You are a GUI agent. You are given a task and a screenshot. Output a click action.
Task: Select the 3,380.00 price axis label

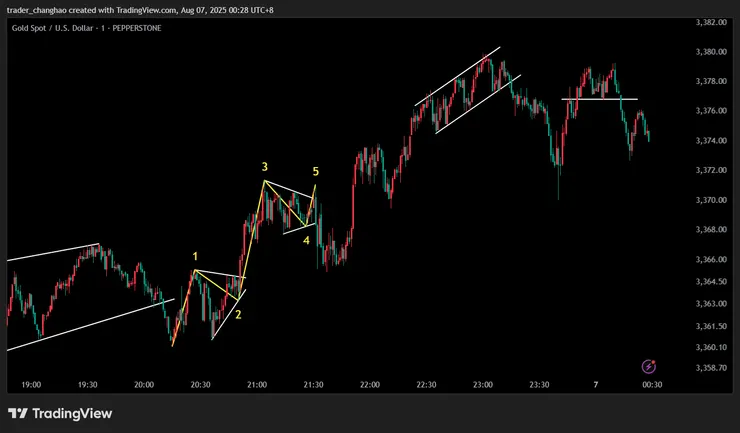711,51
